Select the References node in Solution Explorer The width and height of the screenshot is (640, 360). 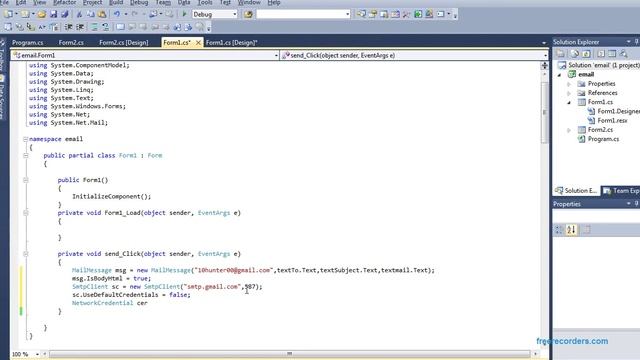click(602, 93)
